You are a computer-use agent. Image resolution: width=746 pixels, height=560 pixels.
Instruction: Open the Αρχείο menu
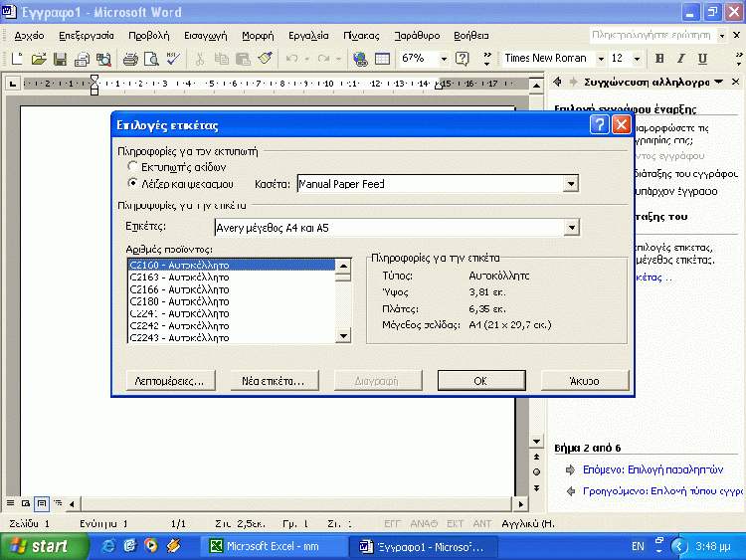(29, 36)
